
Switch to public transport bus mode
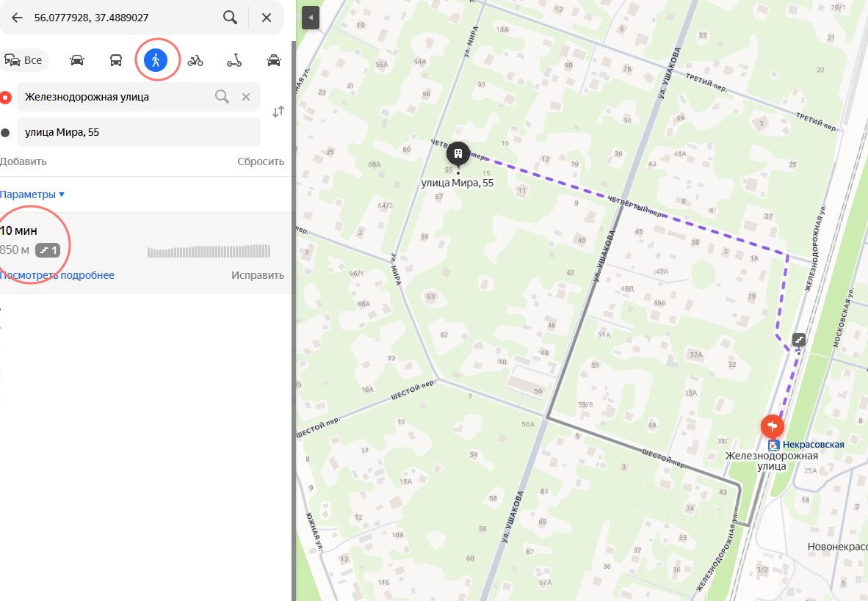(116, 59)
